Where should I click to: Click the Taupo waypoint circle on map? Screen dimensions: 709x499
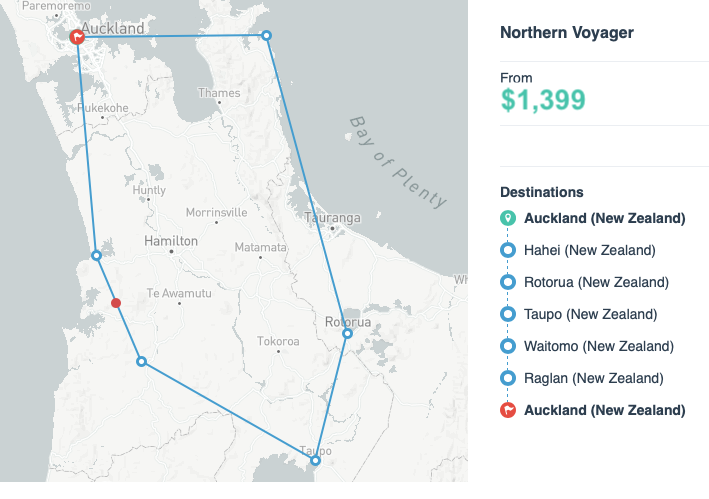coord(315,461)
